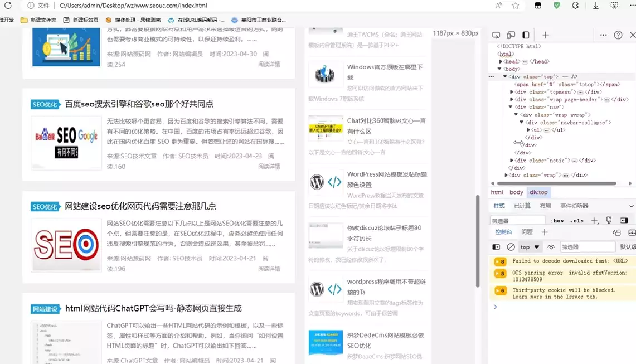The width and height of the screenshot is (636, 364).
Task: Toggle device emulation icon in DevTools
Action: (x=511, y=35)
